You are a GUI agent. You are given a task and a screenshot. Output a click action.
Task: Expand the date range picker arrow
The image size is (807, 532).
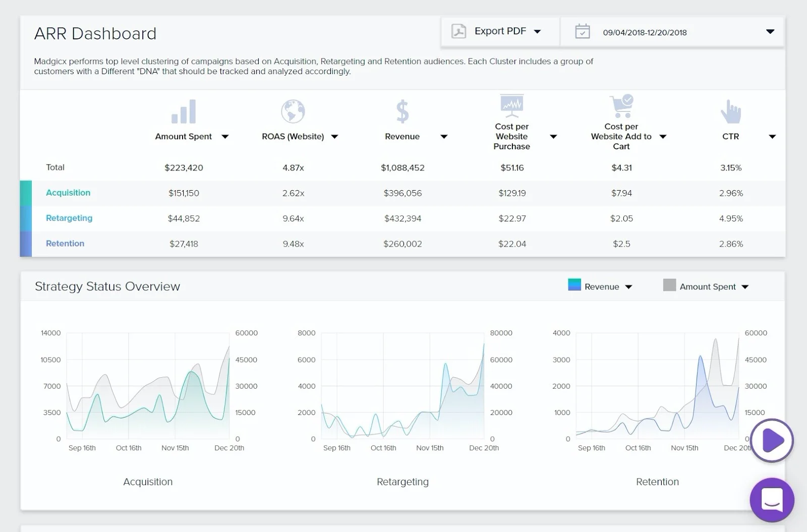(x=770, y=32)
